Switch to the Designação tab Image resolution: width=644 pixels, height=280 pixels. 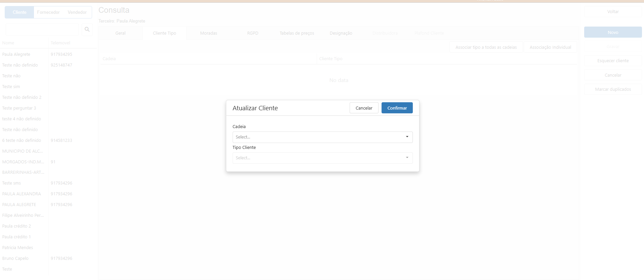coord(341,33)
